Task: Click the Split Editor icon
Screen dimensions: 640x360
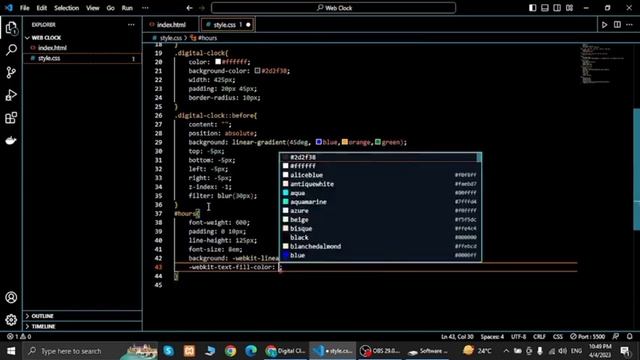Action: coord(617,25)
